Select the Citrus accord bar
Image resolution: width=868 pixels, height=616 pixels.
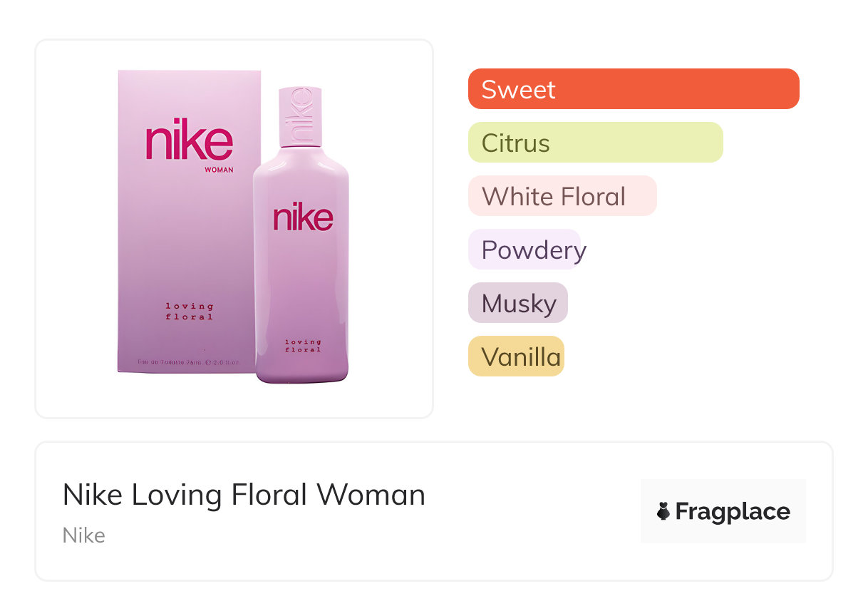click(x=595, y=143)
